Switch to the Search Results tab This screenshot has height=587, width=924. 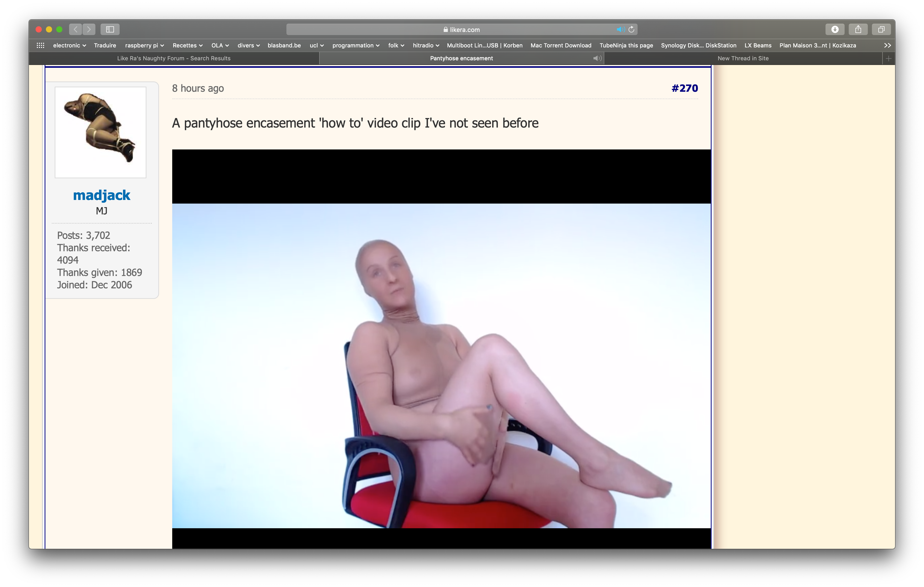[174, 58]
